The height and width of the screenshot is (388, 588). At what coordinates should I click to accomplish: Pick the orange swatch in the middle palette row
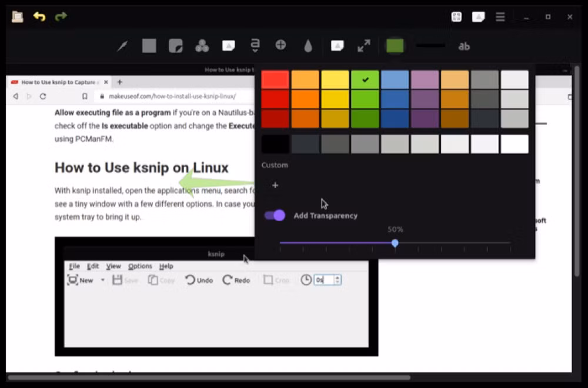tap(305, 99)
